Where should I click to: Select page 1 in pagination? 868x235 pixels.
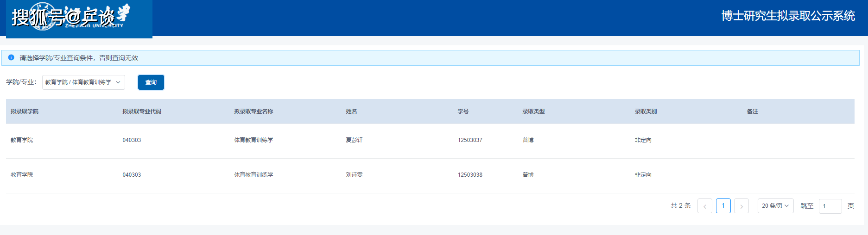[723, 206]
